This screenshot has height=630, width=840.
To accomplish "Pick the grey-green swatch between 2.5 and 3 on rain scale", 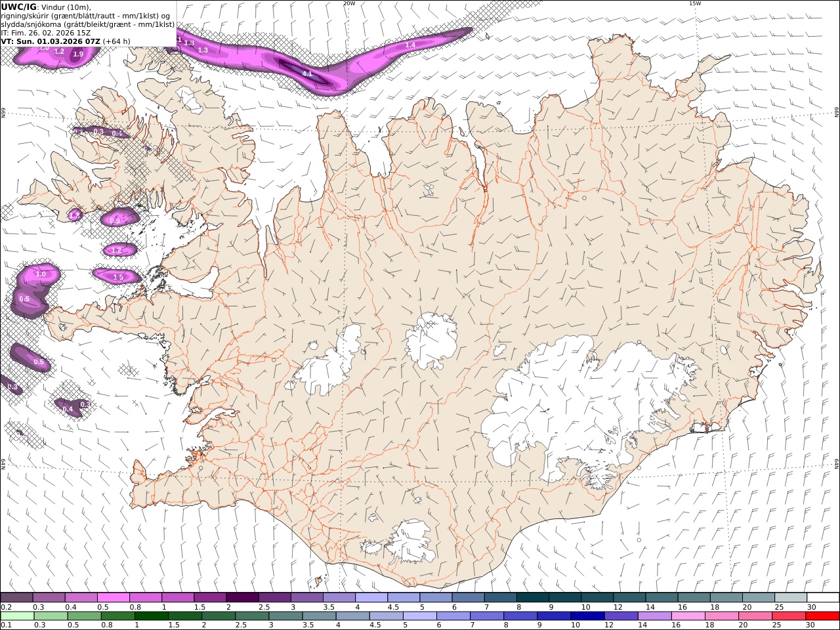I will click(x=252, y=616).
